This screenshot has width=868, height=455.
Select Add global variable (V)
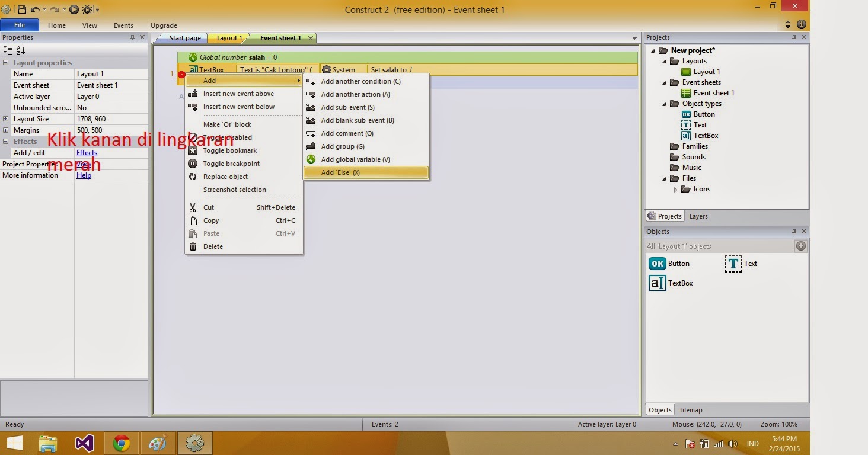[366, 159]
